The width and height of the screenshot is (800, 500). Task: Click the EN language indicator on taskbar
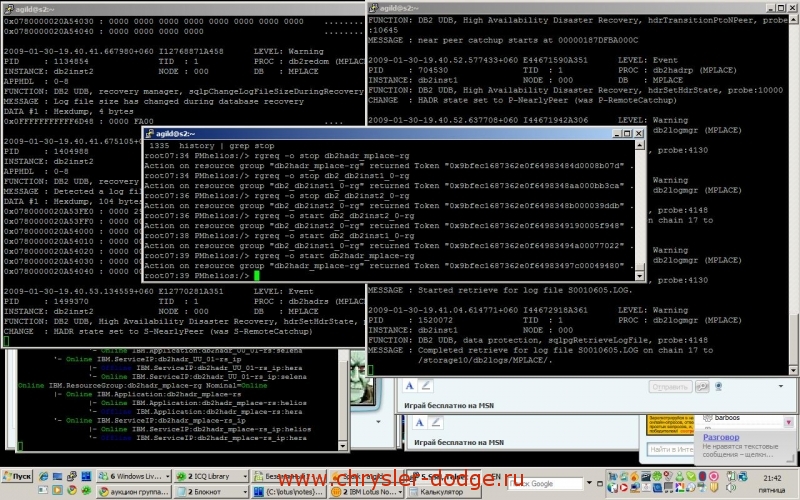[496, 477]
